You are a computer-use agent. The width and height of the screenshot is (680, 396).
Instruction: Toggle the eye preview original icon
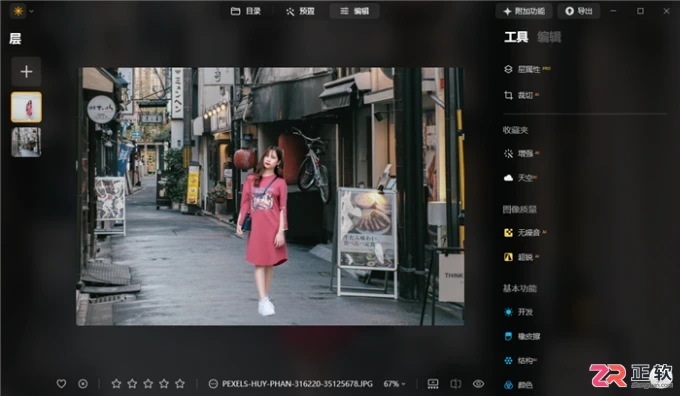click(x=478, y=384)
